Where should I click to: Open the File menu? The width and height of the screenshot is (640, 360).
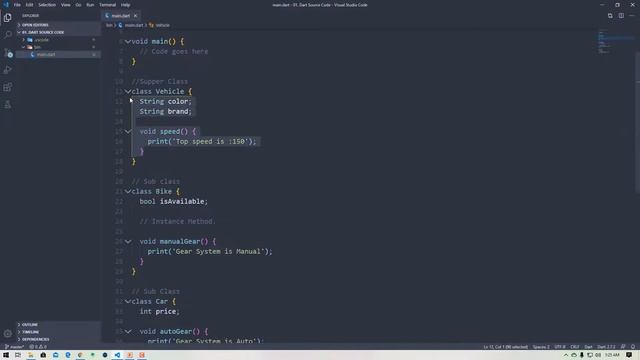point(17,5)
